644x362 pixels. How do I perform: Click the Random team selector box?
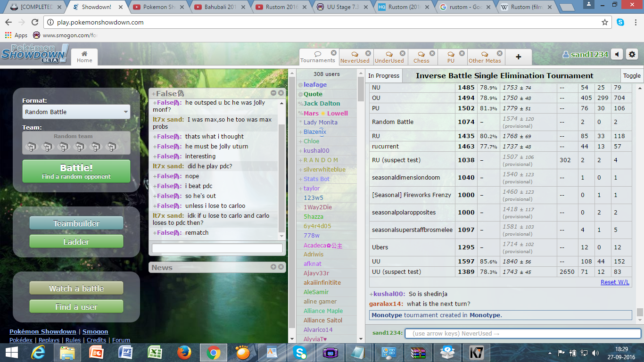76,143
